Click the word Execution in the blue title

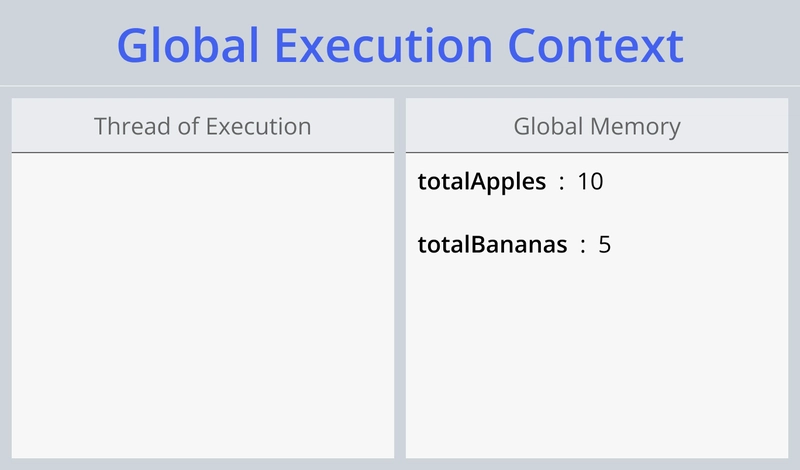pyautogui.click(x=383, y=46)
